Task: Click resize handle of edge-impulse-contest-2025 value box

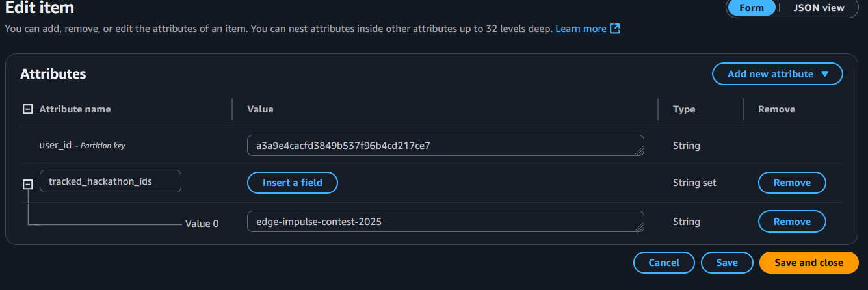Action: click(639, 228)
